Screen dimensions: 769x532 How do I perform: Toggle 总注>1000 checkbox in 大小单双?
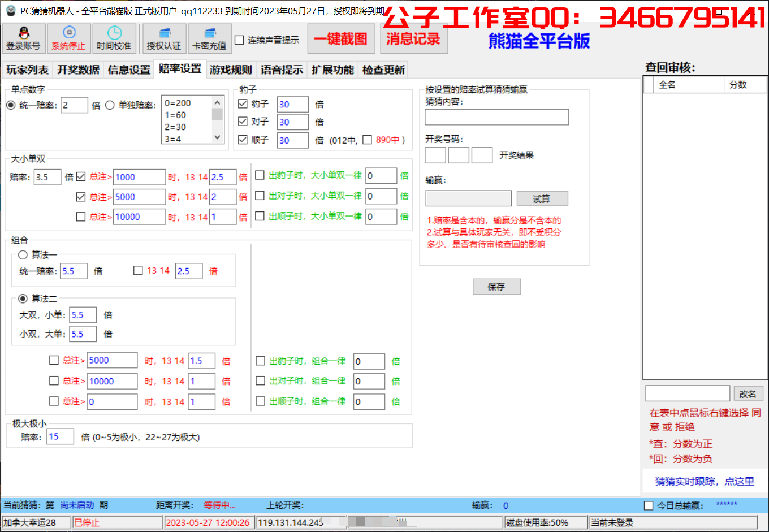(81, 177)
